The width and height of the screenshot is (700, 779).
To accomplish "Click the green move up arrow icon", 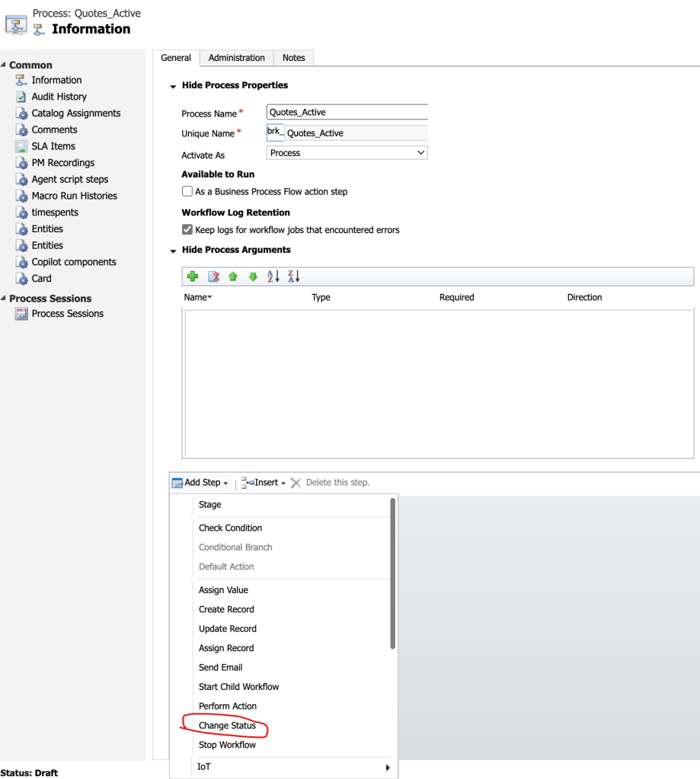I will [233, 277].
